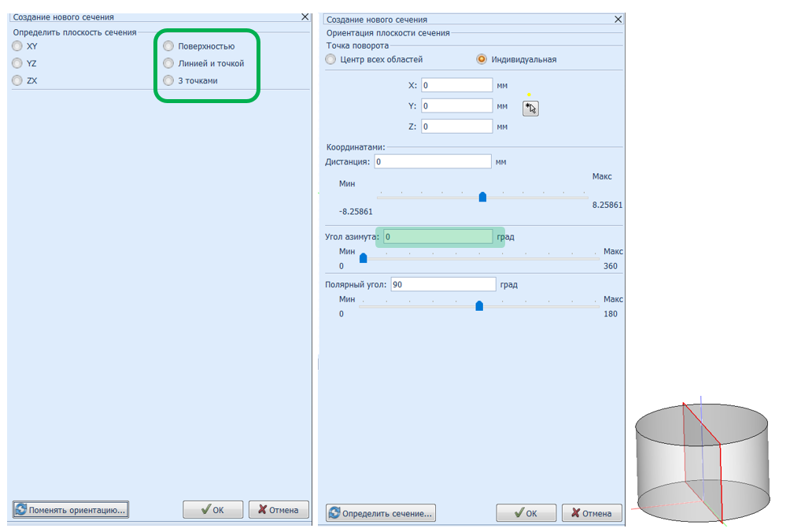The image size is (790, 532).
Task: Select the Индивидуальная rotation point option
Action: click(x=482, y=60)
